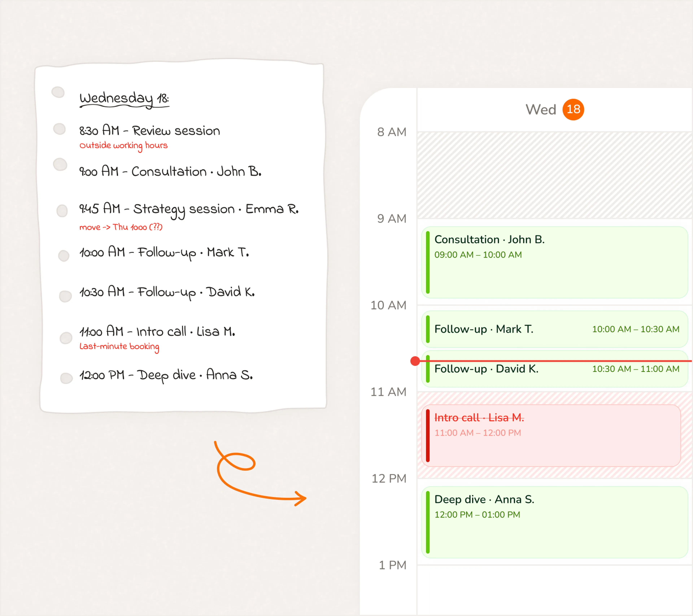693x616 pixels.
Task: Click the 8:30 AM Review session note line
Action: pyautogui.click(x=149, y=130)
